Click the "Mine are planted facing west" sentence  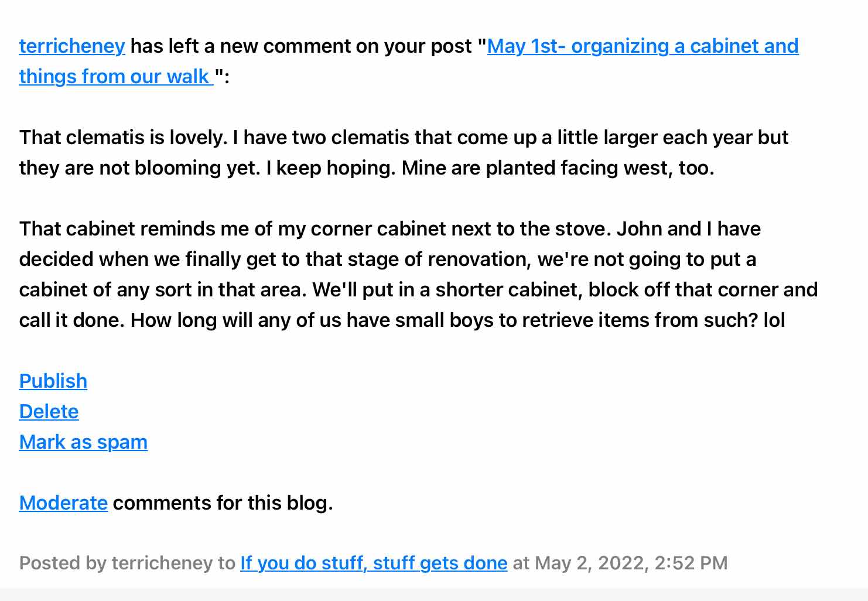click(558, 168)
